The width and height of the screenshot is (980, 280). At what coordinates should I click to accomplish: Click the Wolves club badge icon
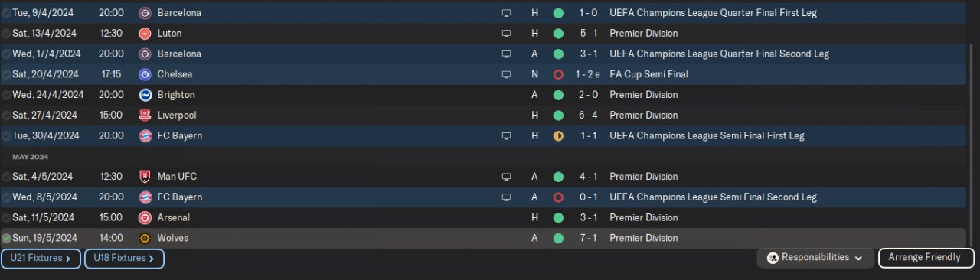(145, 238)
